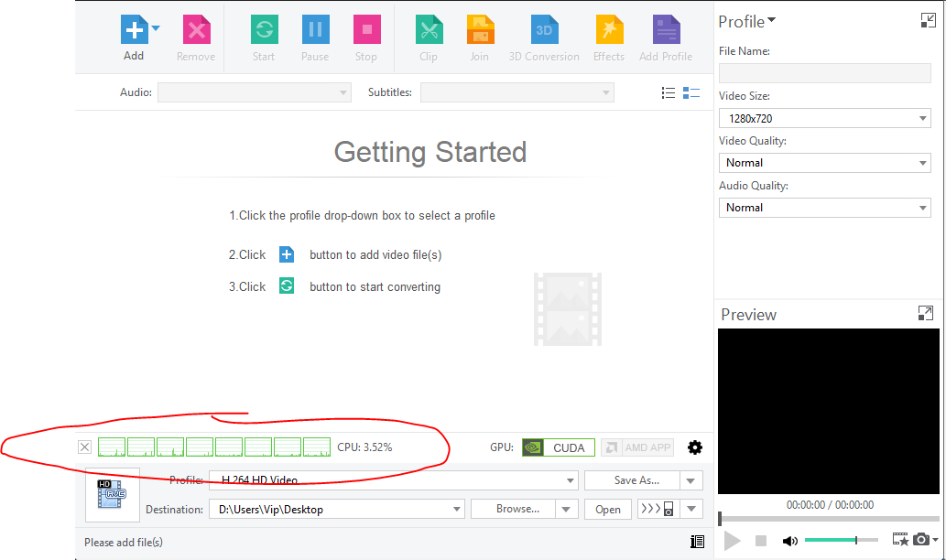Click the File Name input field
This screenshot has width=946, height=560.
[824, 73]
